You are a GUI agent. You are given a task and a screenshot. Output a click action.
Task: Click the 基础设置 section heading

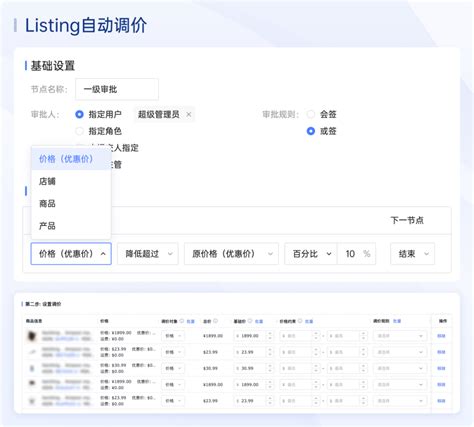(53, 66)
